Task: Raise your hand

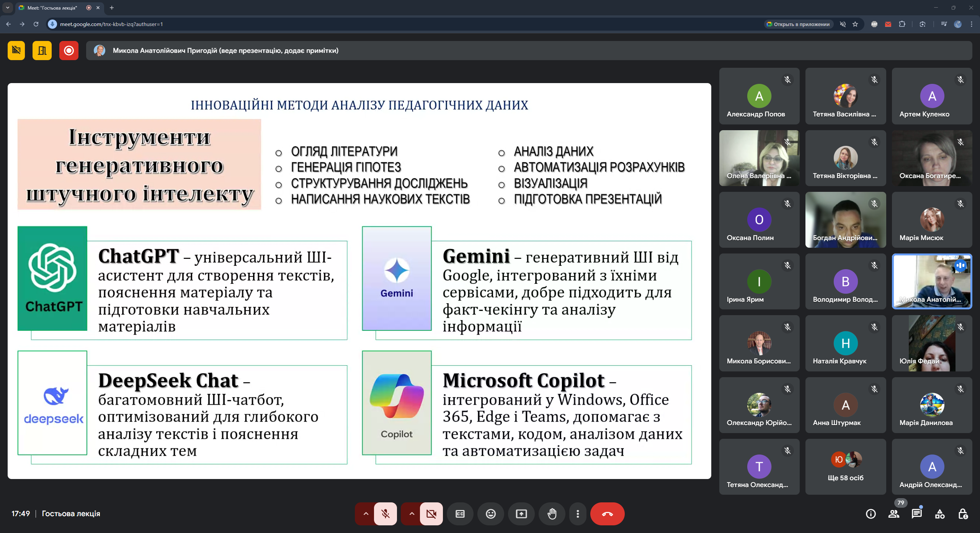Action: [552, 514]
